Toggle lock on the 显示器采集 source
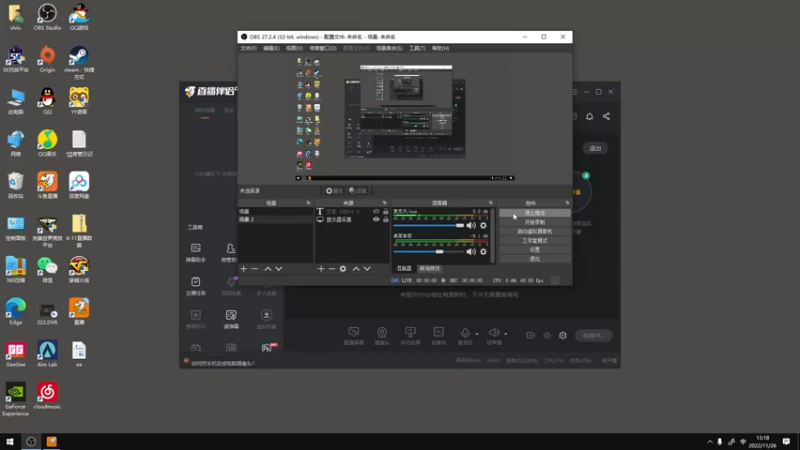 386,219
